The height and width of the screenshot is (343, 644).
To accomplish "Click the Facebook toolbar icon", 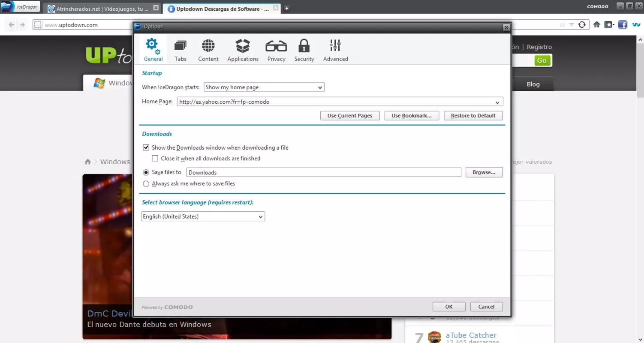I will (x=623, y=25).
